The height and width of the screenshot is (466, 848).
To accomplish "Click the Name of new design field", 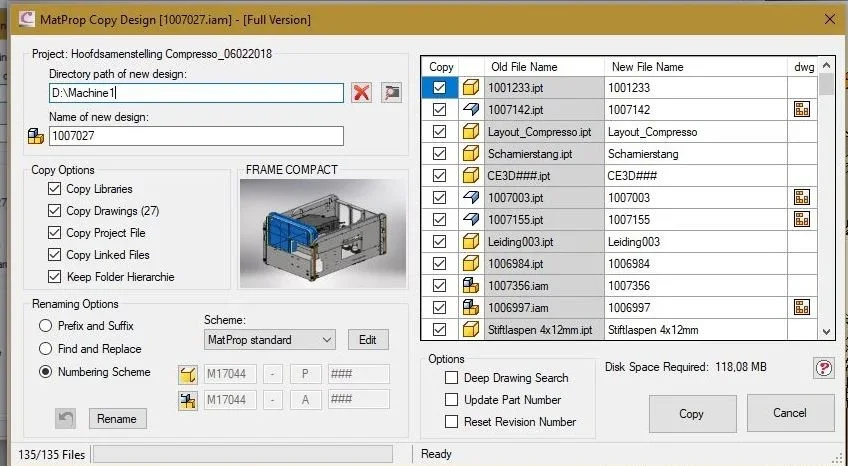I will (x=196, y=136).
